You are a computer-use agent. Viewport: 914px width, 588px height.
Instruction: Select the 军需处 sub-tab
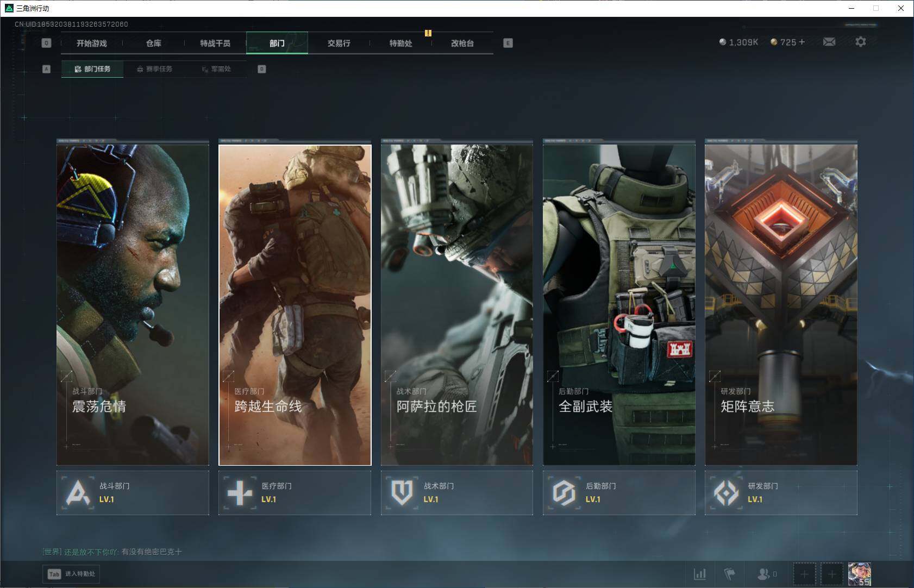216,69
